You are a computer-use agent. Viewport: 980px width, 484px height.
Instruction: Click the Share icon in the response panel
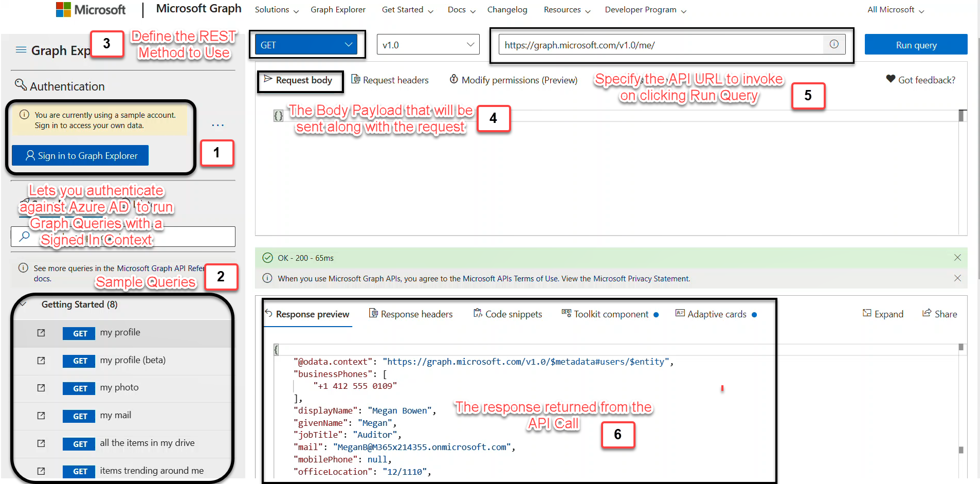pyautogui.click(x=927, y=313)
